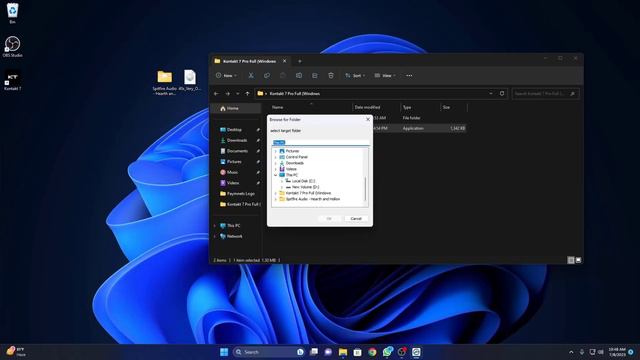Select Local Disk (C:) in dialog tree
Screen dimensions: 640x360
coord(304,181)
